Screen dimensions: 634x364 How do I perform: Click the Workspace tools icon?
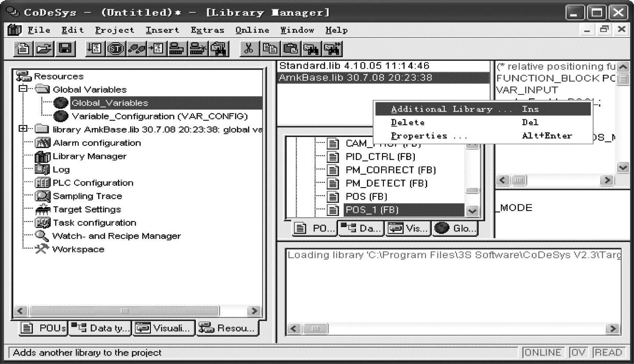(x=43, y=249)
